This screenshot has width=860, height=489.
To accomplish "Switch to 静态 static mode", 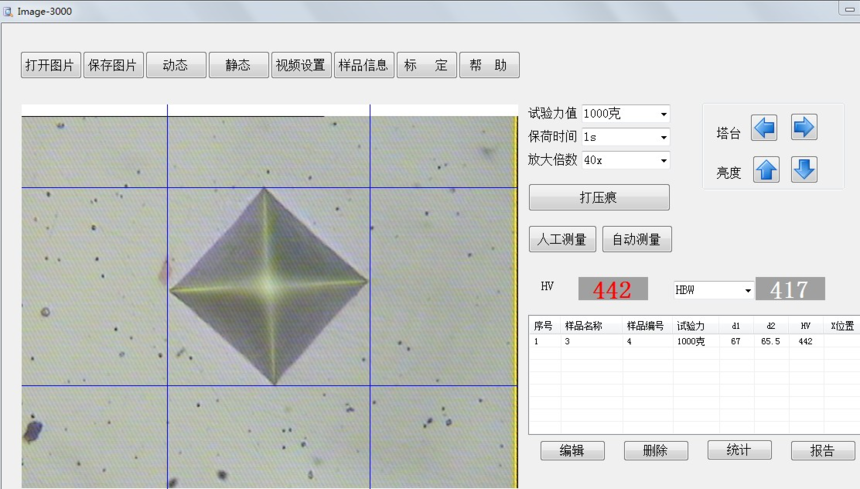I will click(238, 65).
